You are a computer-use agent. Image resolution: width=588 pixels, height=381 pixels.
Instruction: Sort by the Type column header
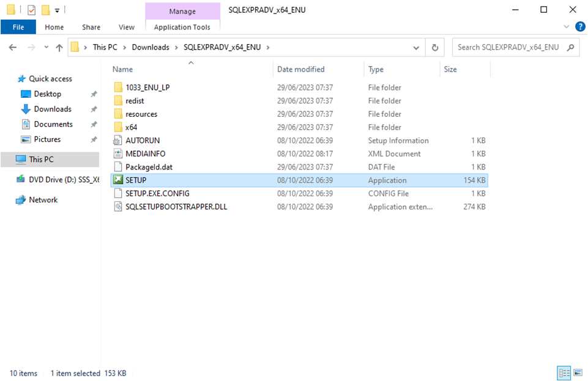point(376,69)
